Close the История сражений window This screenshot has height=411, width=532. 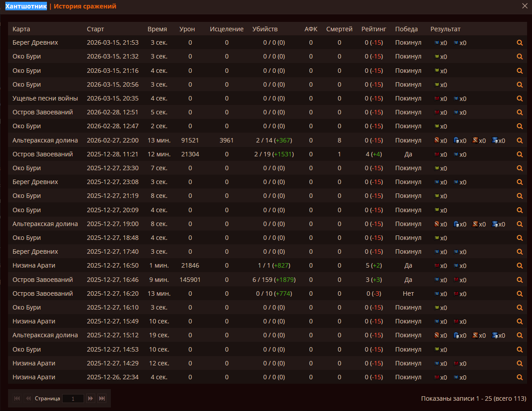click(x=525, y=6)
